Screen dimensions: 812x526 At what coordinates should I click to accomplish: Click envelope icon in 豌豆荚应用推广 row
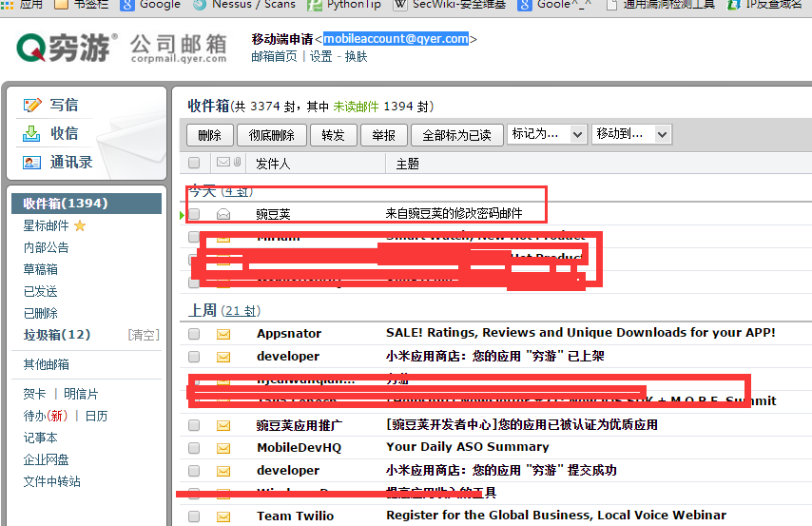pos(223,425)
